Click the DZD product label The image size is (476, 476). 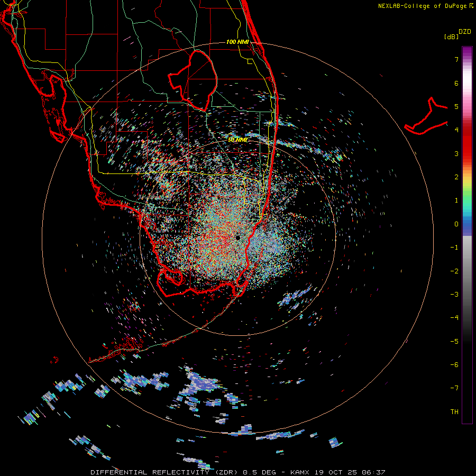[x=465, y=32]
